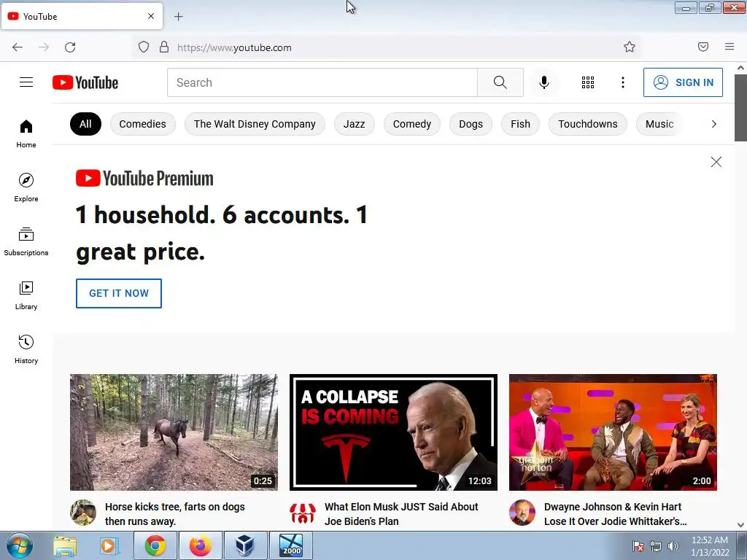Click the browser back arrow
This screenshot has height=560, width=747.
18,47
